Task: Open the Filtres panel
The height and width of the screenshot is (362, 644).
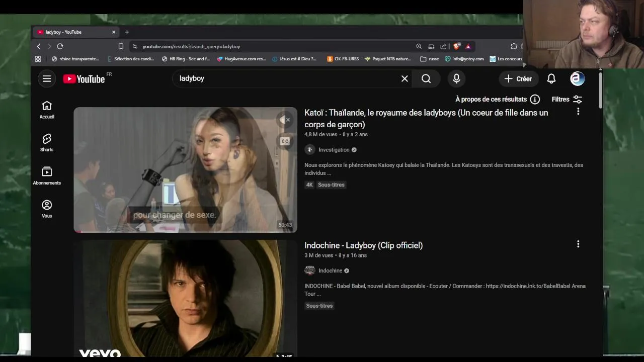Action: point(567,100)
